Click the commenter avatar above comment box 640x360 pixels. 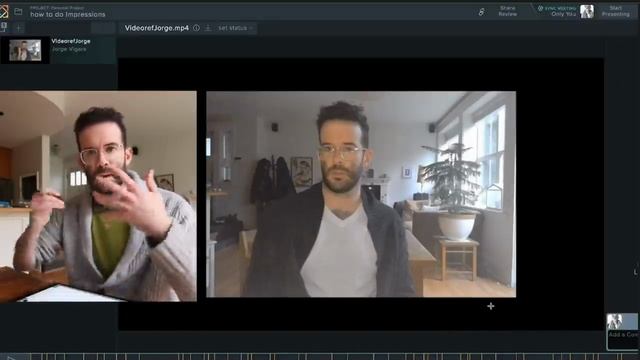pyautogui.click(x=615, y=321)
